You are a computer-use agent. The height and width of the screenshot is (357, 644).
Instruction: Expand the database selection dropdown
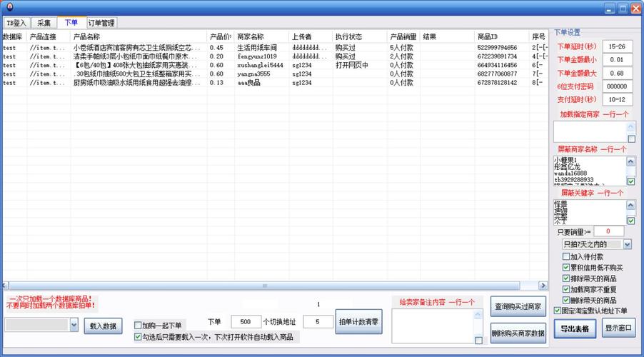pos(74,325)
